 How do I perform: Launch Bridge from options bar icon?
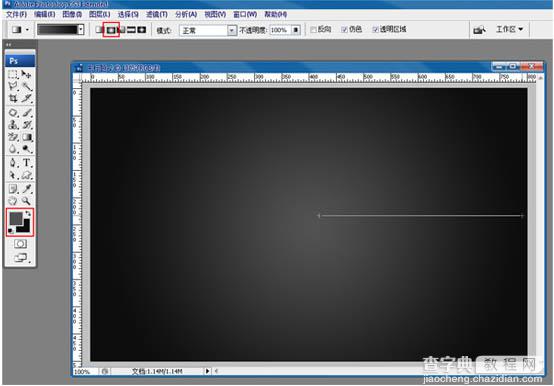[479, 30]
